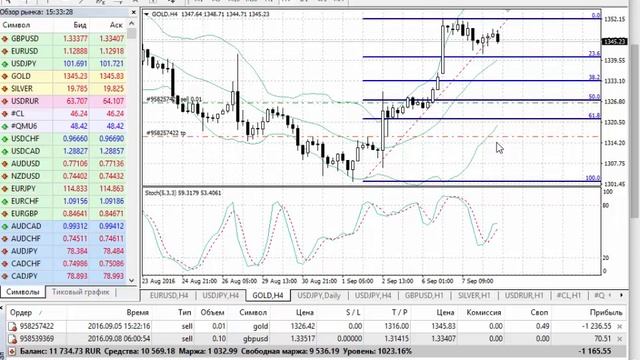This screenshot has height=360, width=640.
Task: Click the Объем column header
Action: coord(212,313)
